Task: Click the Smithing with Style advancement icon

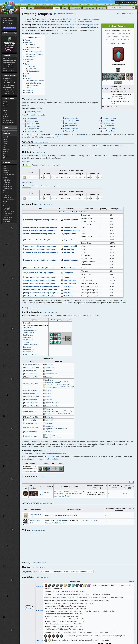Action: click(x=26, y=522)
